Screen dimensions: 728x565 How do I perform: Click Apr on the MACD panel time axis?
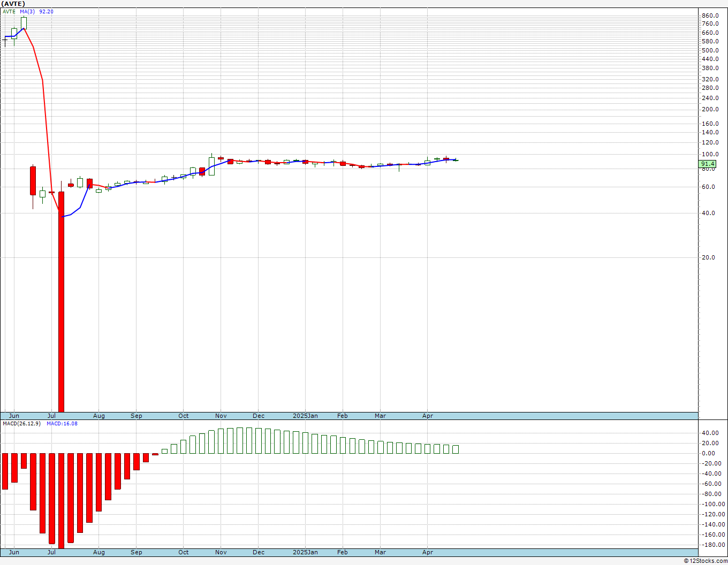(x=428, y=552)
